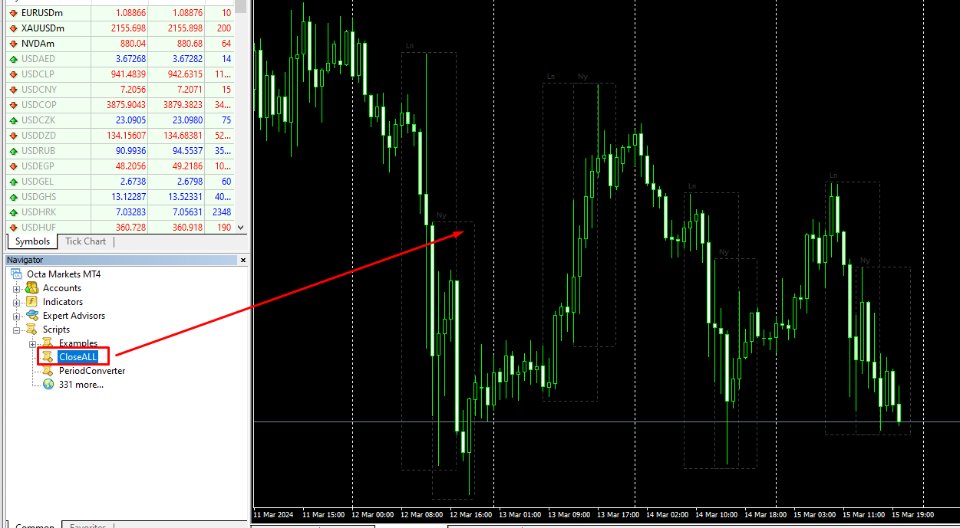Click the globe icon beside '331 more...'
Image resolution: width=960 pixels, height=528 pixels.
[x=47, y=384]
